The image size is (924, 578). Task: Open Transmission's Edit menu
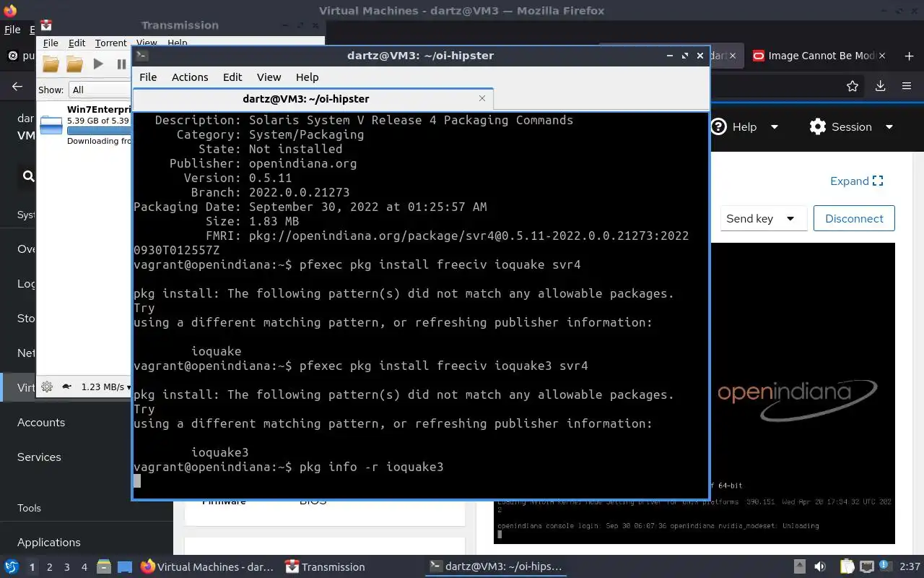77,43
